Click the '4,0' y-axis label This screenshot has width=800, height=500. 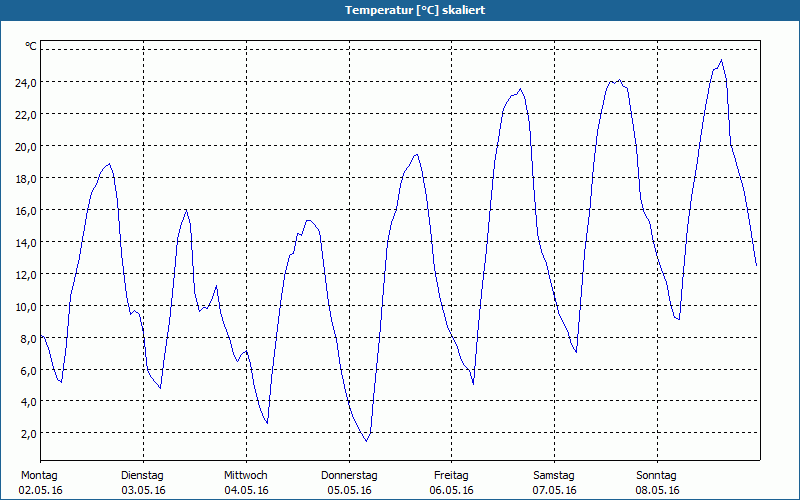29,402
